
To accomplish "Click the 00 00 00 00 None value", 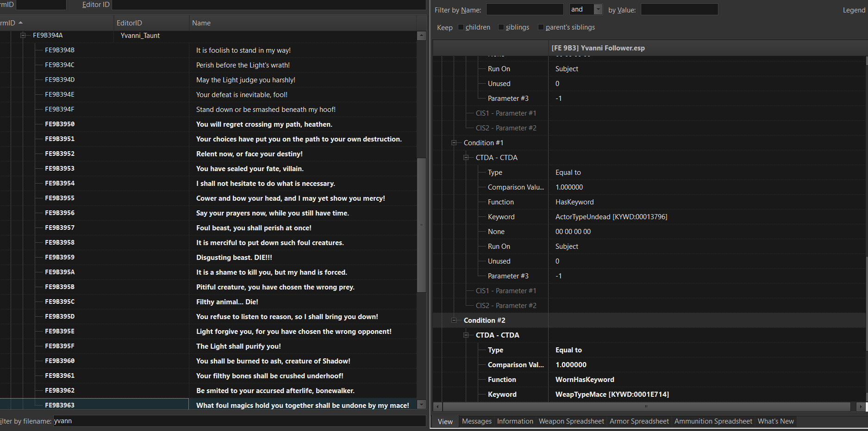I will 573,232.
